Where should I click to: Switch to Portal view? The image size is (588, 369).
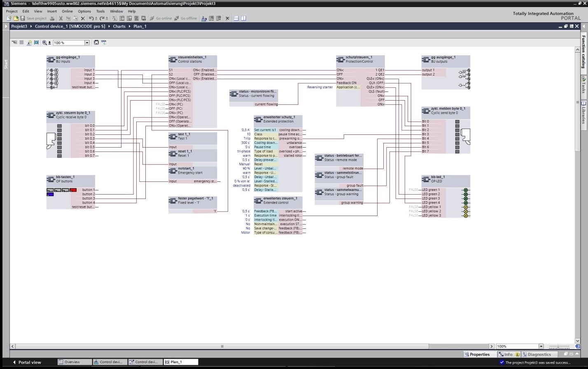coord(27,362)
